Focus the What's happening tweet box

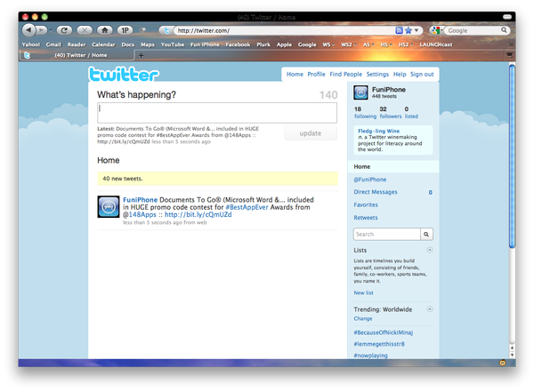[217, 113]
